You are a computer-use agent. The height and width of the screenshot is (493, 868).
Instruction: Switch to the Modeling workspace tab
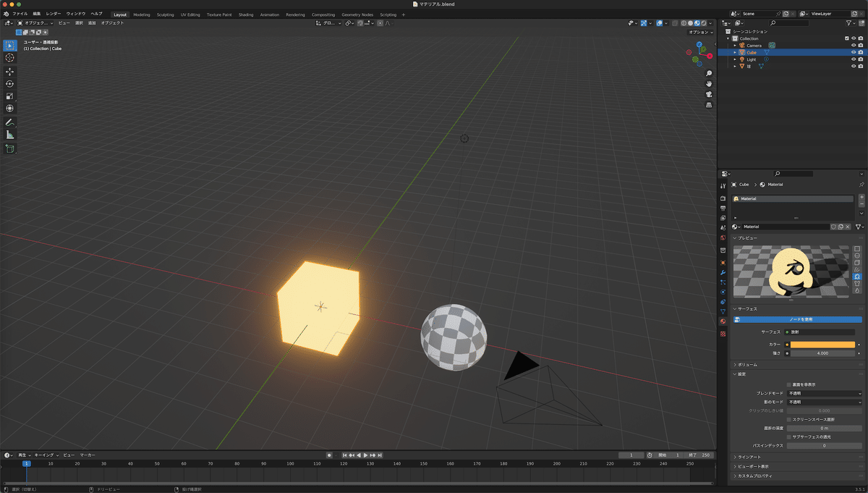(142, 14)
